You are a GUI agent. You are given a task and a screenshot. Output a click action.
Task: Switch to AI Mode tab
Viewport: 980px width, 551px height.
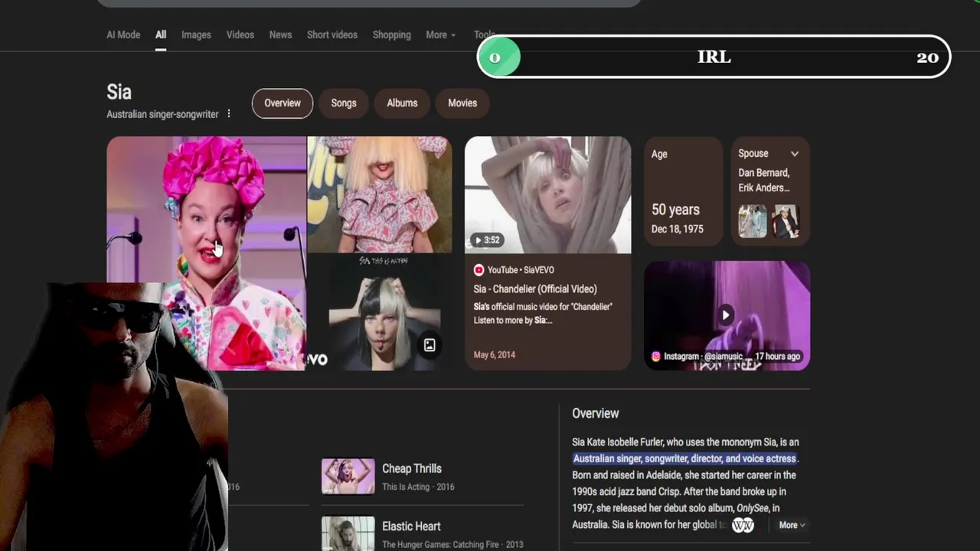pyautogui.click(x=123, y=35)
